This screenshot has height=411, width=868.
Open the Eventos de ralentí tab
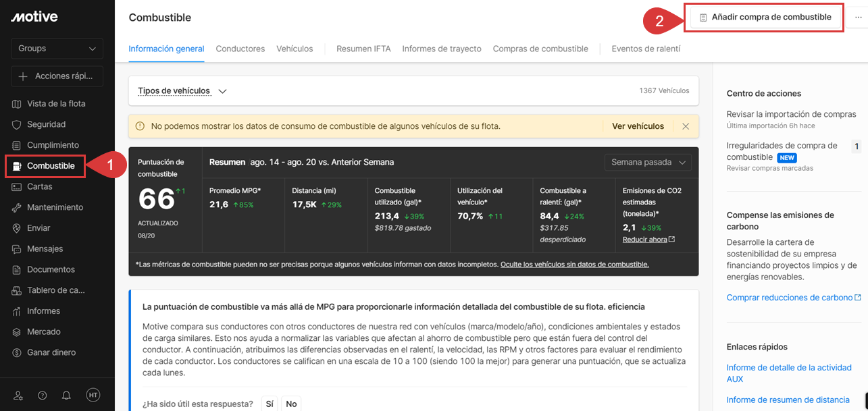(x=646, y=49)
